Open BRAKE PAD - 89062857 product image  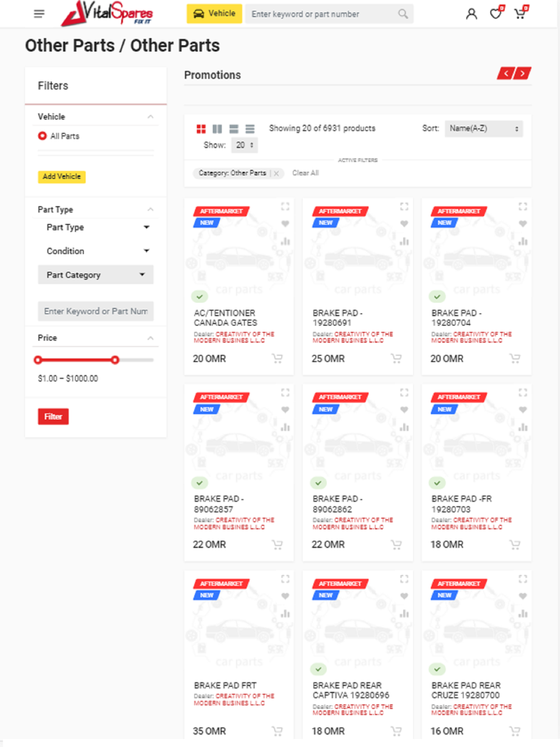[239, 440]
